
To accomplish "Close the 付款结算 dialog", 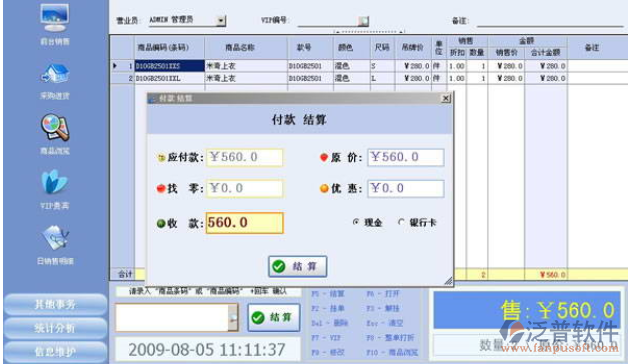I will pos(446,98).
